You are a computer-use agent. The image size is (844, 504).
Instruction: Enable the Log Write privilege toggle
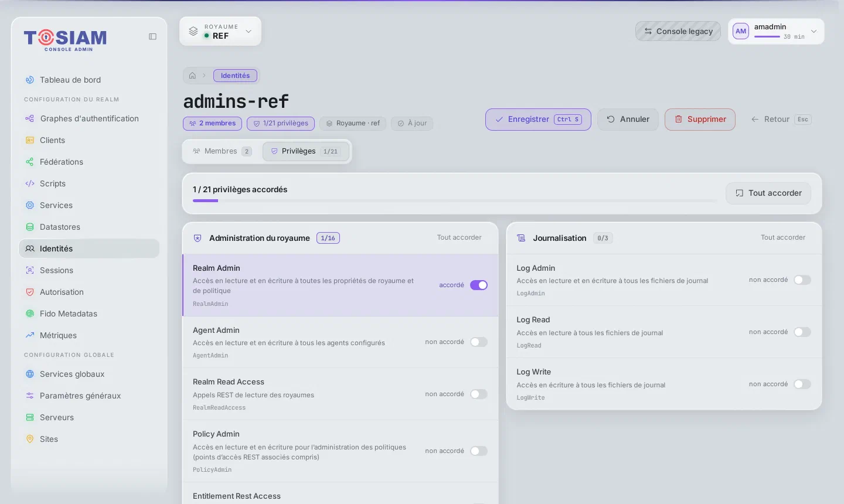tap(802, 384)
